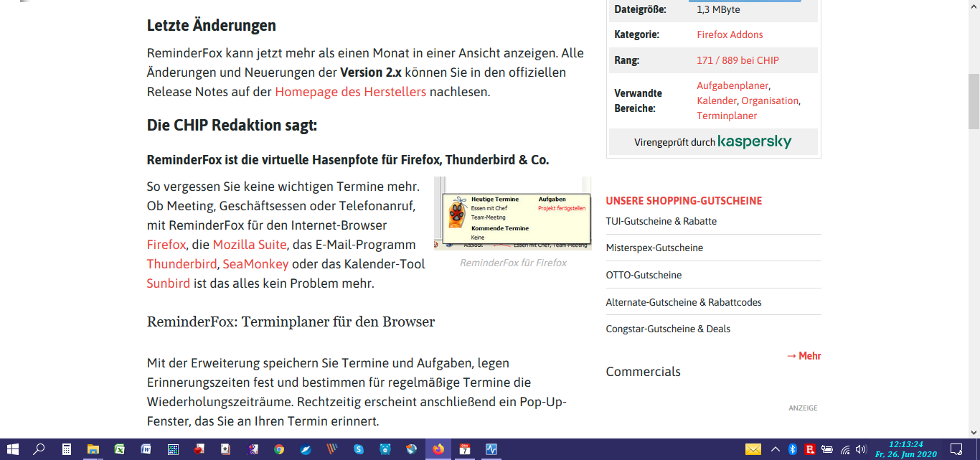Open Alternate-Gutscheine & Rabattcodes link

[x=684, y=302]
